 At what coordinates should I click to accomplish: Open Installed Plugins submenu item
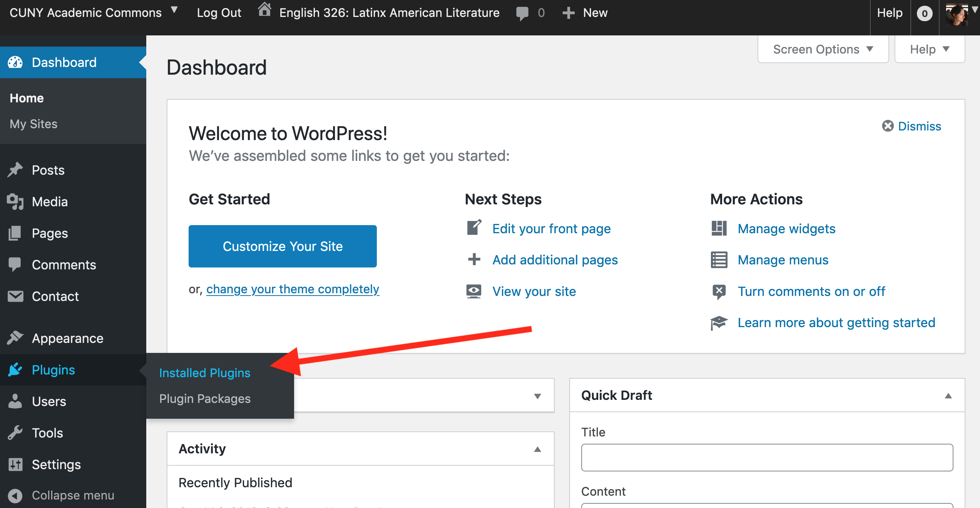tap(204, 373)
